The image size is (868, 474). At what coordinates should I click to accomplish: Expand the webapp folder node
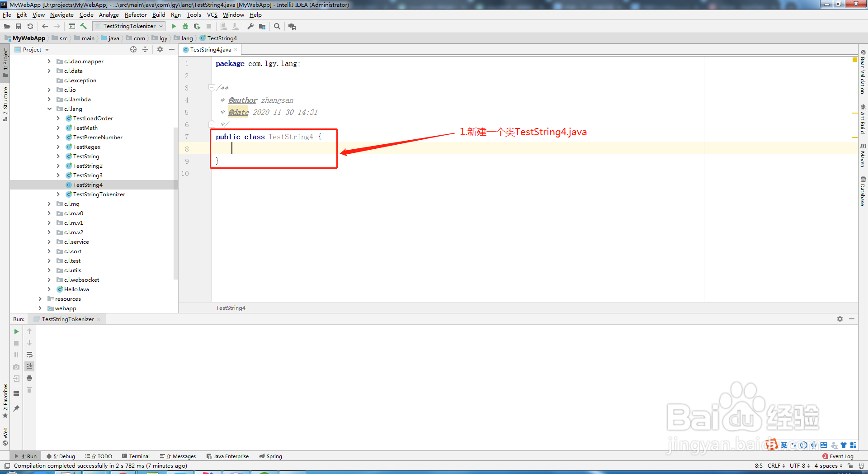coord(40,308)
